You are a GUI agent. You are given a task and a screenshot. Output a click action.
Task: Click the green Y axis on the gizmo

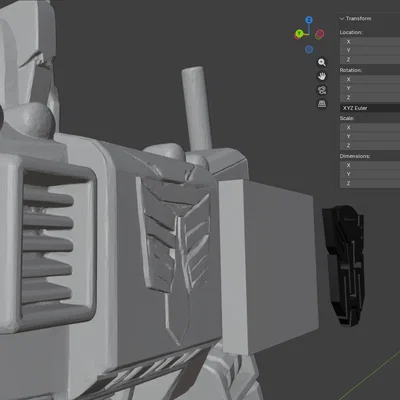click(x=299, y=33)
